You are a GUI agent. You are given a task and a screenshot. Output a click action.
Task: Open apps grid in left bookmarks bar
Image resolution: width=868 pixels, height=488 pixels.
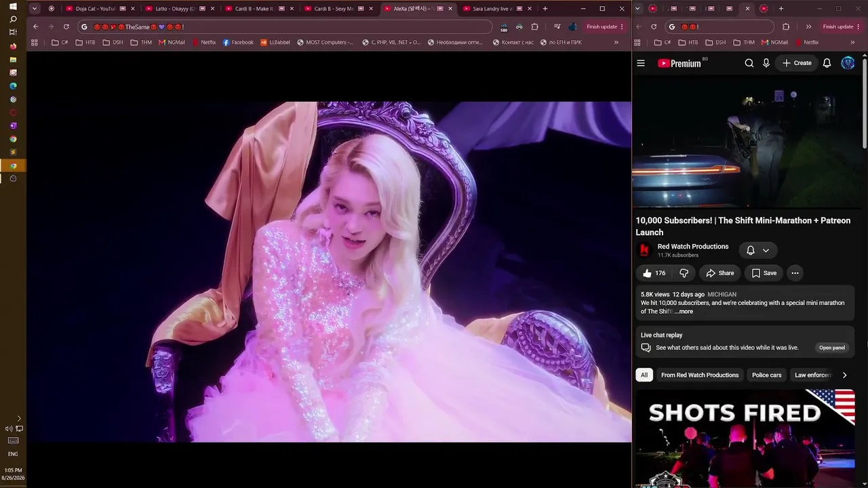pos(35,42)
